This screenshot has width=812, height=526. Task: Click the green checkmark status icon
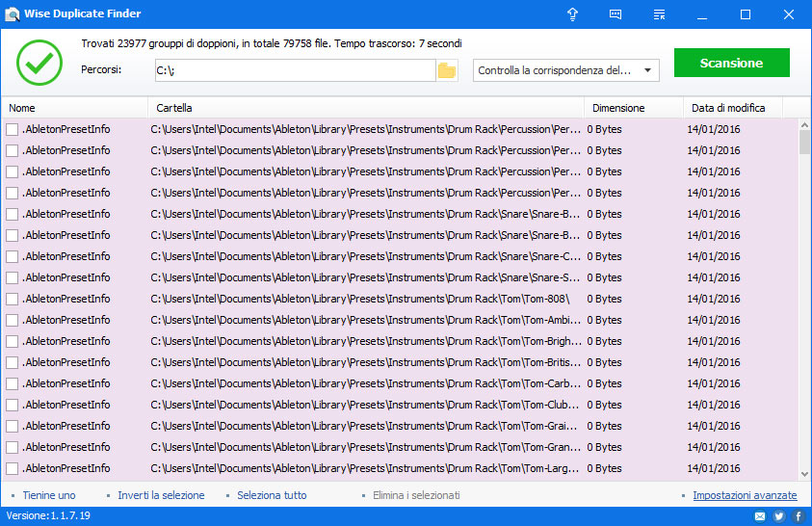click(39, 62)
